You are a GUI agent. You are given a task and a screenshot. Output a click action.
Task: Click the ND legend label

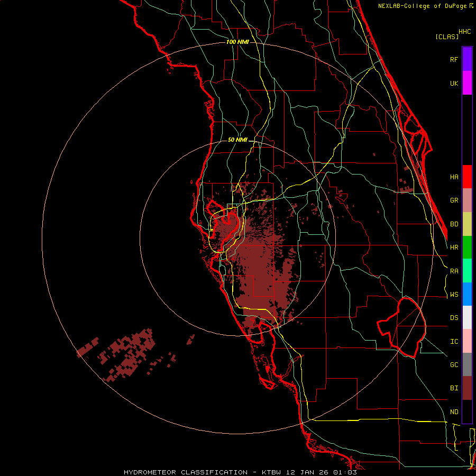(454, 412)
